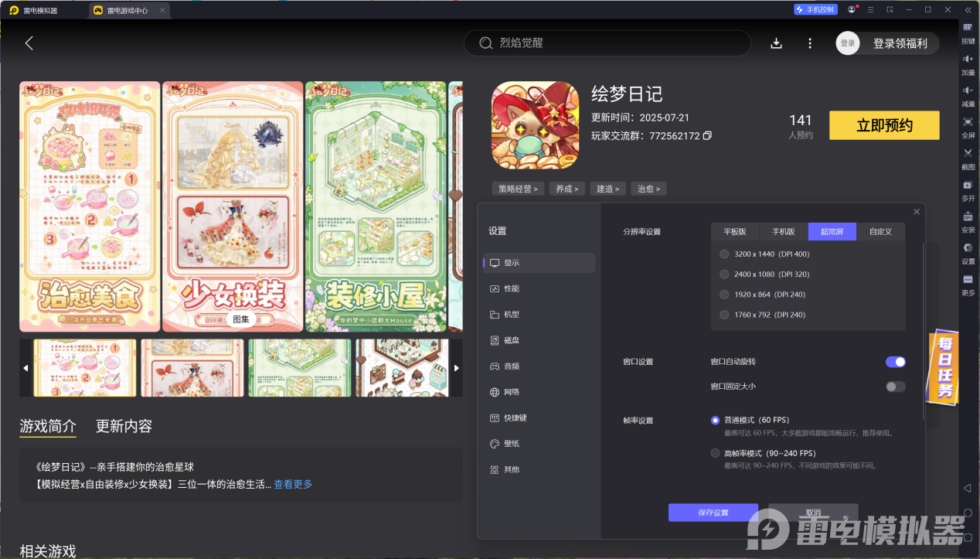The image size is (980, 559).
Task: Open 机型 settings category
Action: coord(539,315)
